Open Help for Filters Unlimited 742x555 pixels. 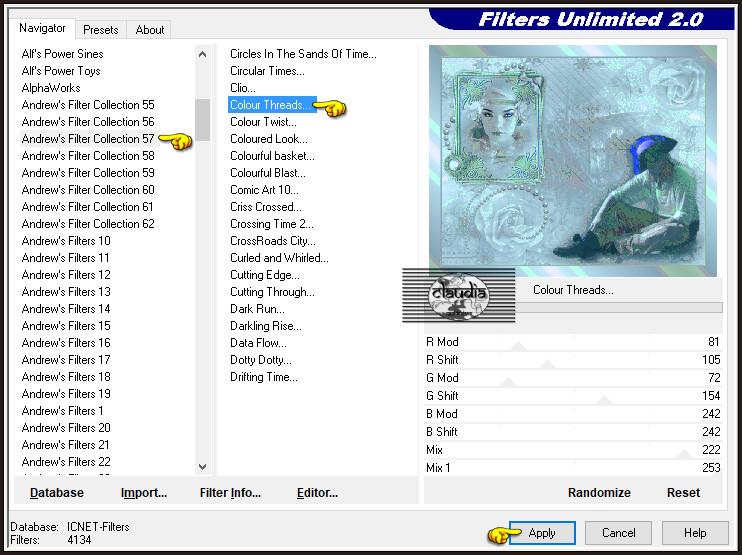pos(695,533)
